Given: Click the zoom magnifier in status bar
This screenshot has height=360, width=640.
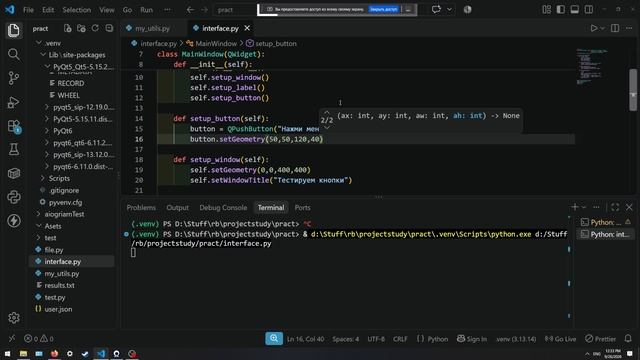Looking at the screenshot, I should coord(274,338).
